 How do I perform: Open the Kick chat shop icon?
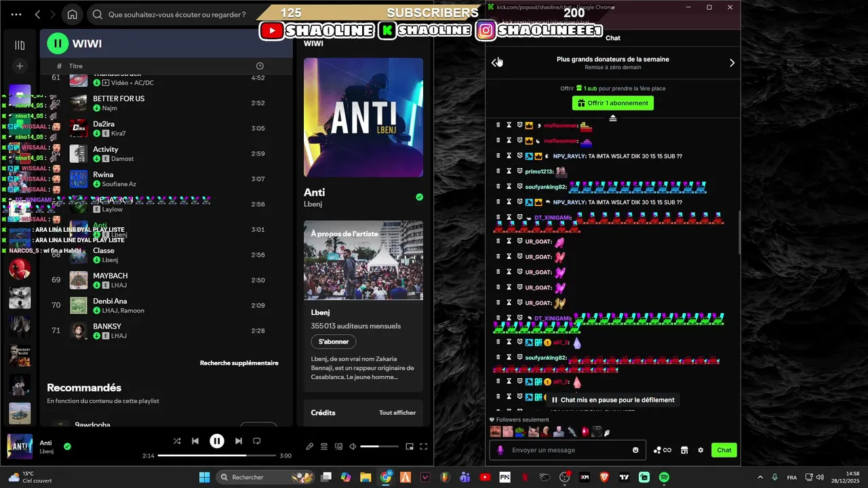tap(684, 450)
